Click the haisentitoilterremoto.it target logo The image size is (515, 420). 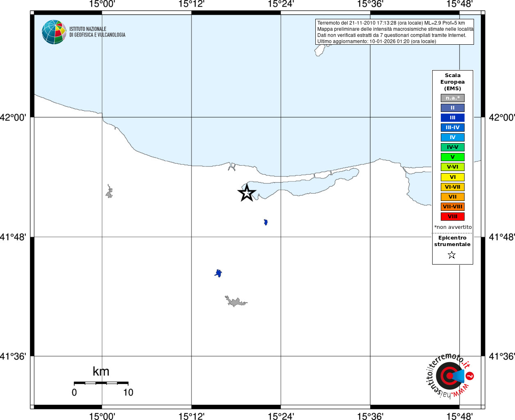[x=450, y=376]
